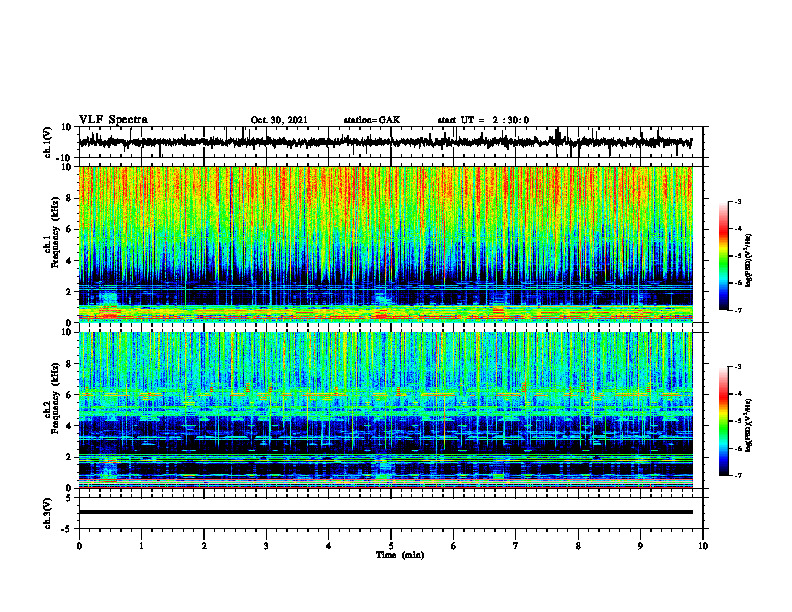Click time axis tick label "5"
Screen dimensions: 792x612
click(391, 546)
